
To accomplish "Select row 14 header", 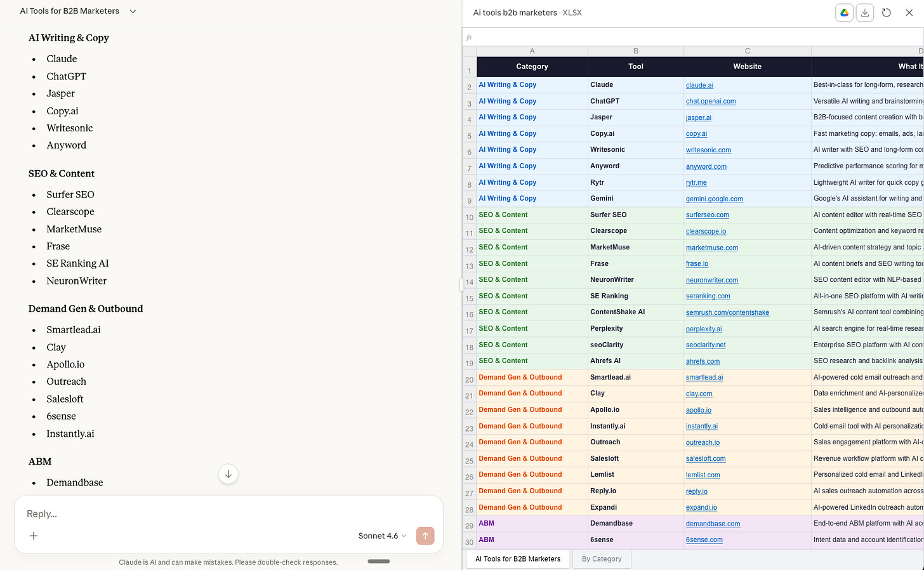I will click(470, 282).
